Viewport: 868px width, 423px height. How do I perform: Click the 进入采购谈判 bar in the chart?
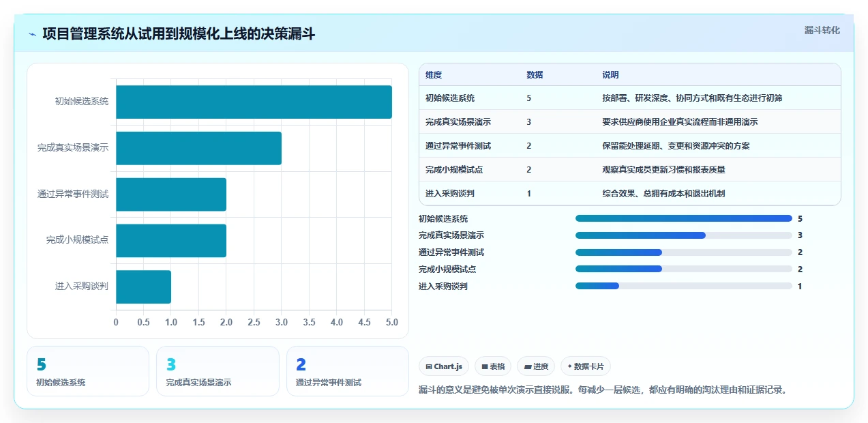click(143, 287)
